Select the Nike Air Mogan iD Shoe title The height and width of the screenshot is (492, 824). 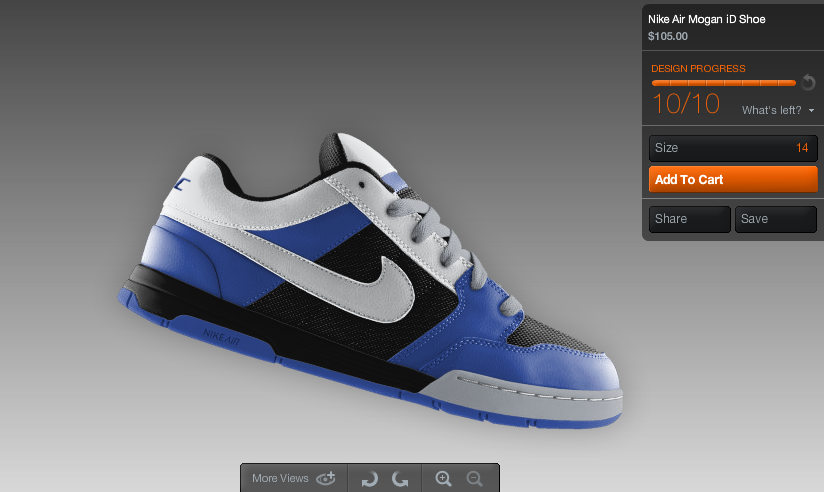pos(706,19)
